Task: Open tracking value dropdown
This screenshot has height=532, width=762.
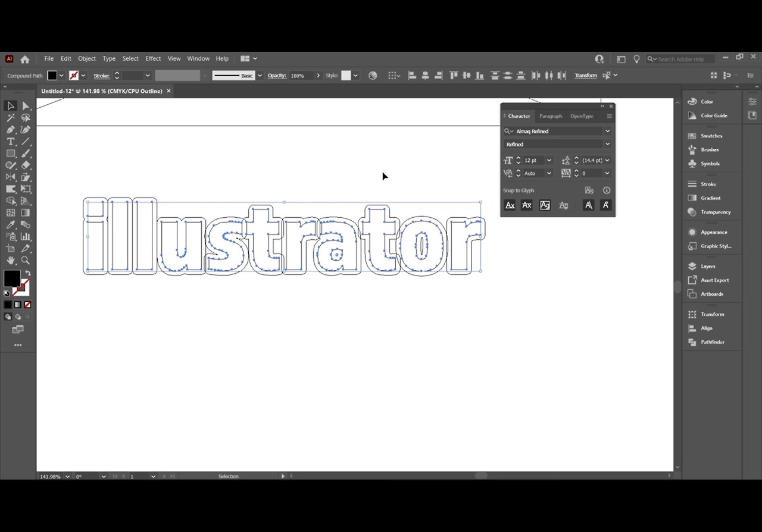Action: 607,174
